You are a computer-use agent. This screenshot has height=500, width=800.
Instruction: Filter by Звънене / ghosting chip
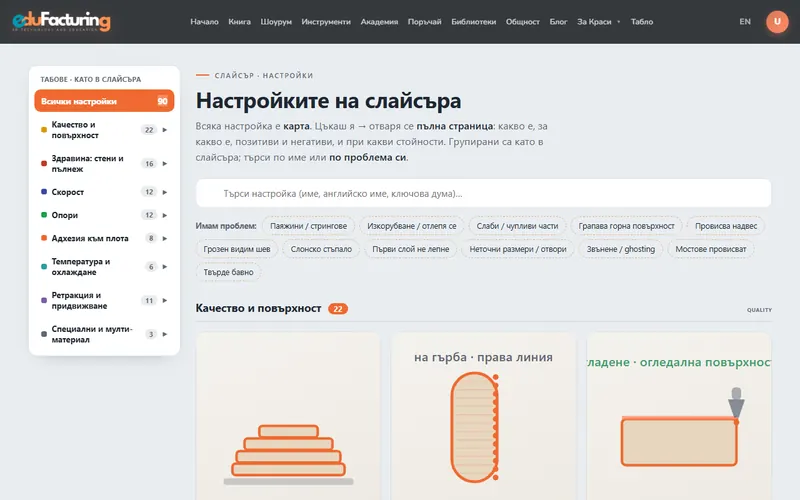(620, 249)
